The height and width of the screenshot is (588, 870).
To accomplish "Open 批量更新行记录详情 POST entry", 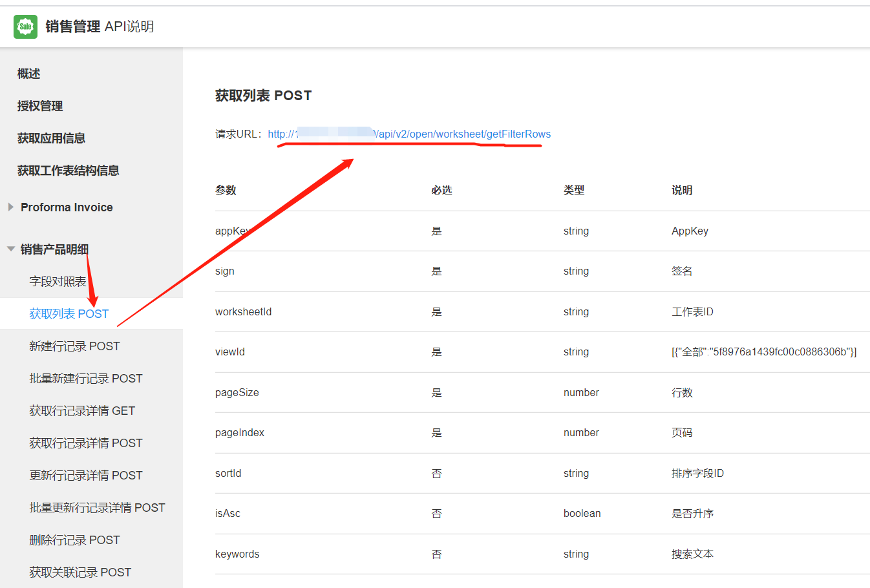I will click(x=97, y=508).
